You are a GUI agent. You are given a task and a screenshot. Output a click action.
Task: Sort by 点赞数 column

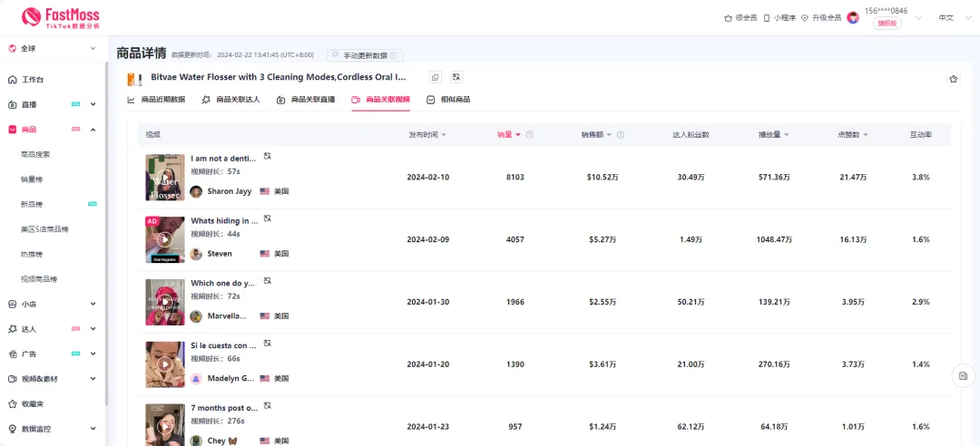(852, 135)
